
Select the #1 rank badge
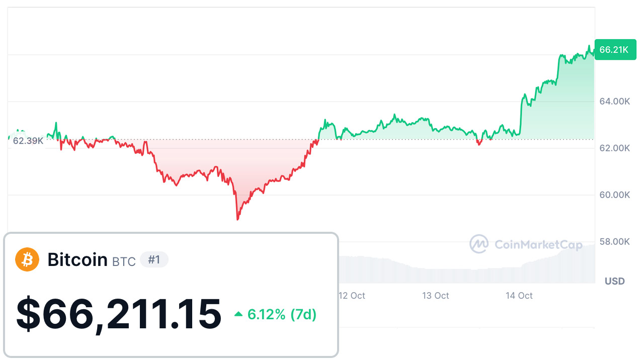[x=154, y=260]
